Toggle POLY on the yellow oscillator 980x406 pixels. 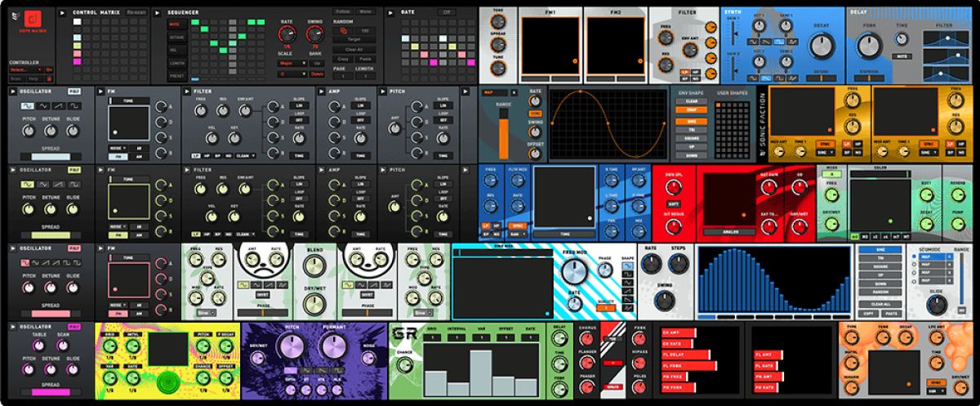(74, 170)
